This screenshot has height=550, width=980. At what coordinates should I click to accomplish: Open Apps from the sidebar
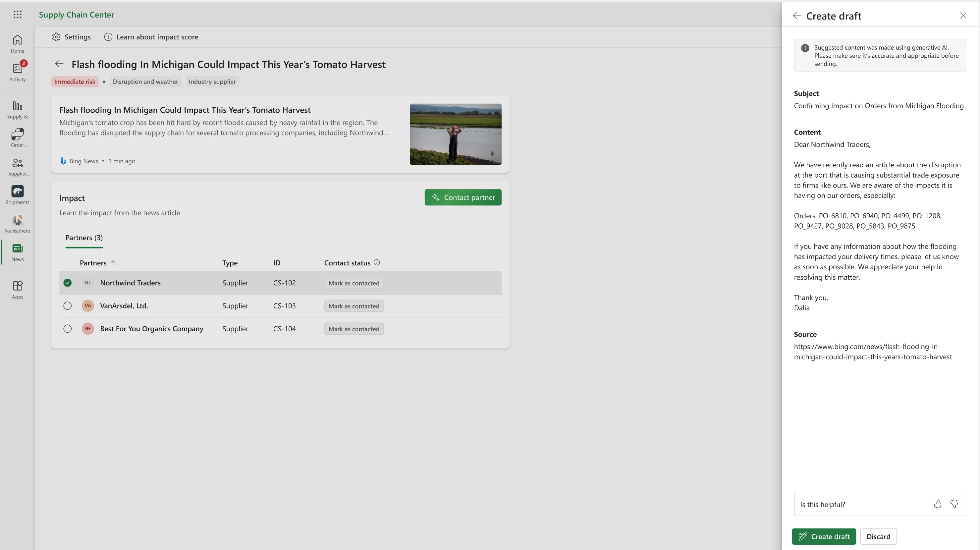[x=18, y=289]
